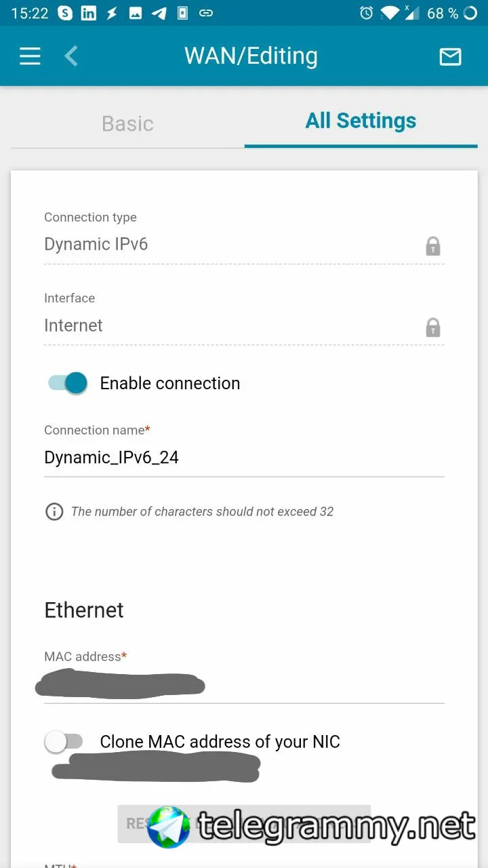
Task: Switch to the Basic tab
Action: 127,123
